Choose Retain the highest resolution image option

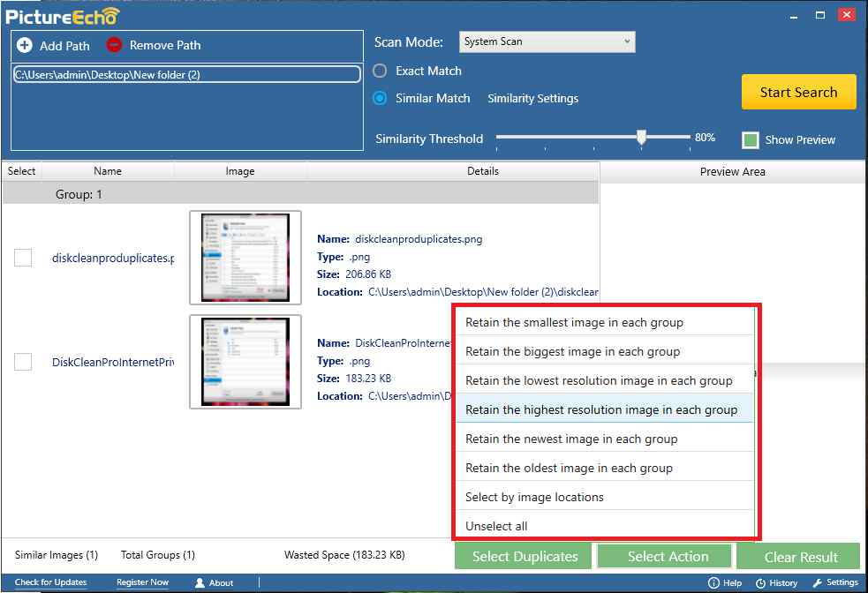(605, 409)
